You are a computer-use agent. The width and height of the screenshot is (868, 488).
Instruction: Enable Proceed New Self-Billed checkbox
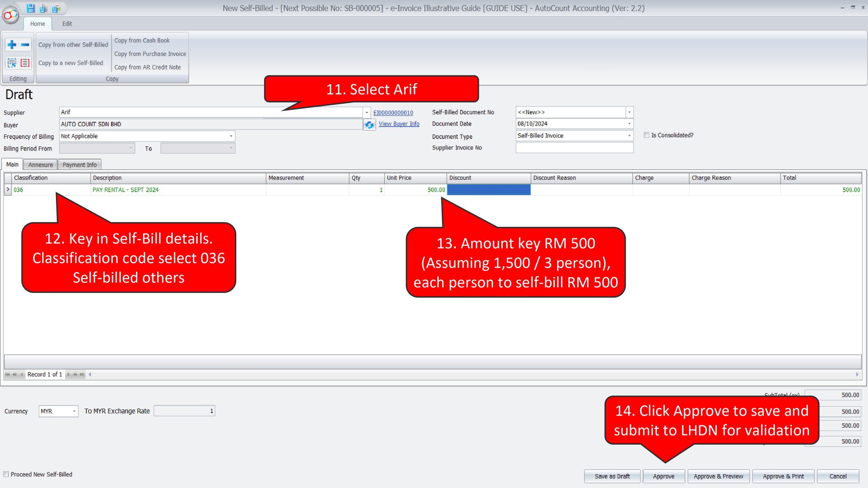pyautogui.click(x=6, y=474)
